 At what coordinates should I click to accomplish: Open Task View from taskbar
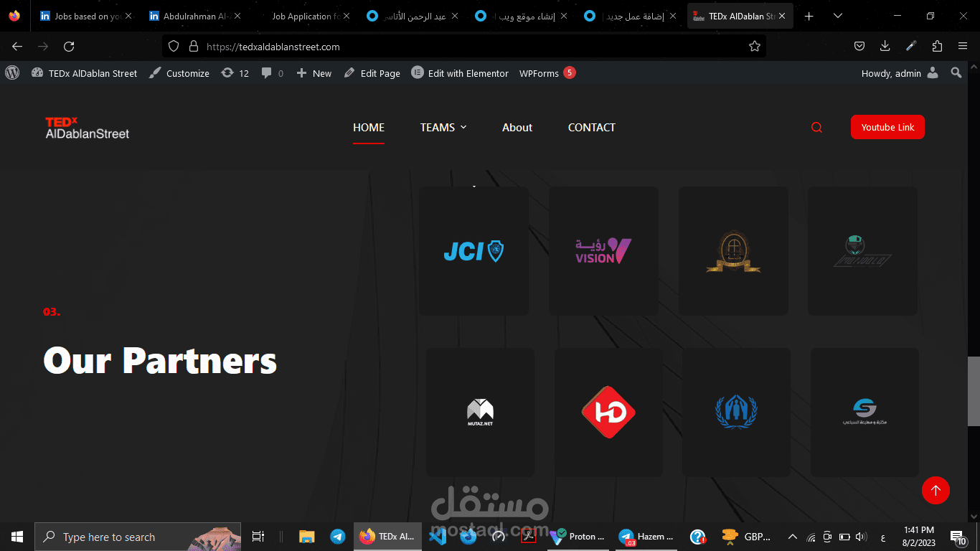click(x=258, y=537)
